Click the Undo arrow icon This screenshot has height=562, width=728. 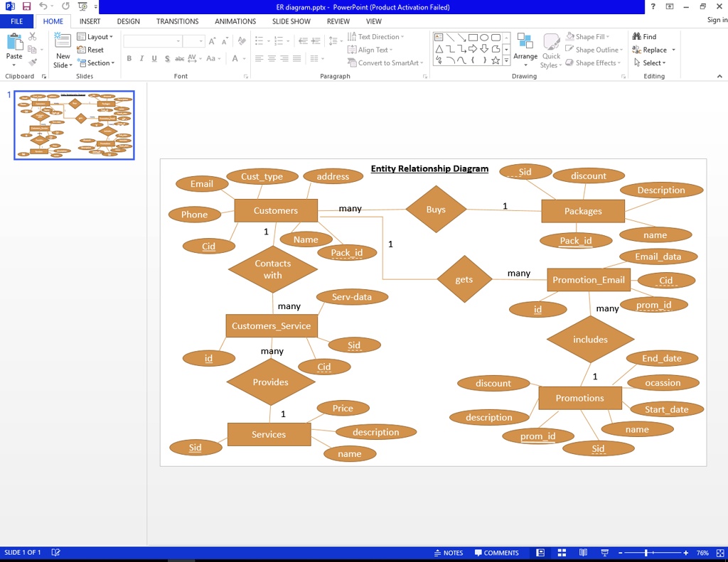[43, 6]
